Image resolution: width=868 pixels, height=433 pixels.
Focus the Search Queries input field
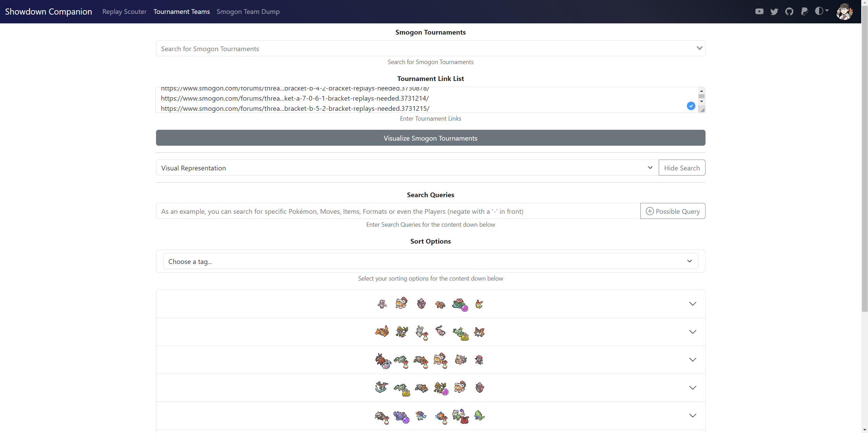pos(398,211)
